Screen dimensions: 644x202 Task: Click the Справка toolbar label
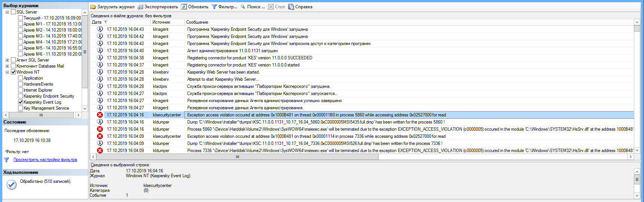click(304, 7)
